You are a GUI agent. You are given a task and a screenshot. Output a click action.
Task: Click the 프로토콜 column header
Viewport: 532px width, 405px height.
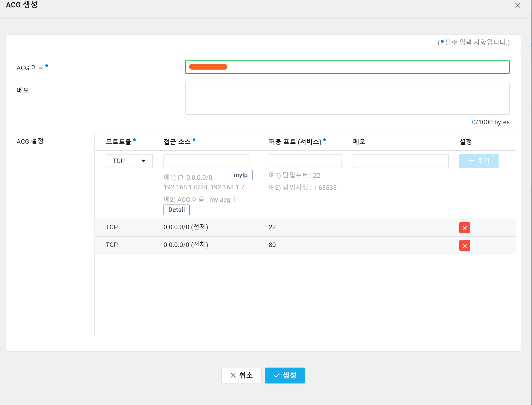[x=119, y=142]
